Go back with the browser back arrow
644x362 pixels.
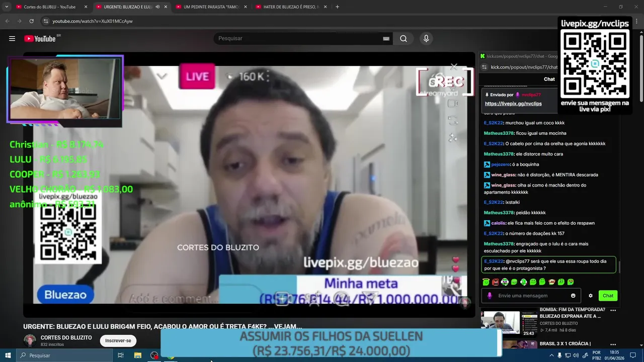7,21
